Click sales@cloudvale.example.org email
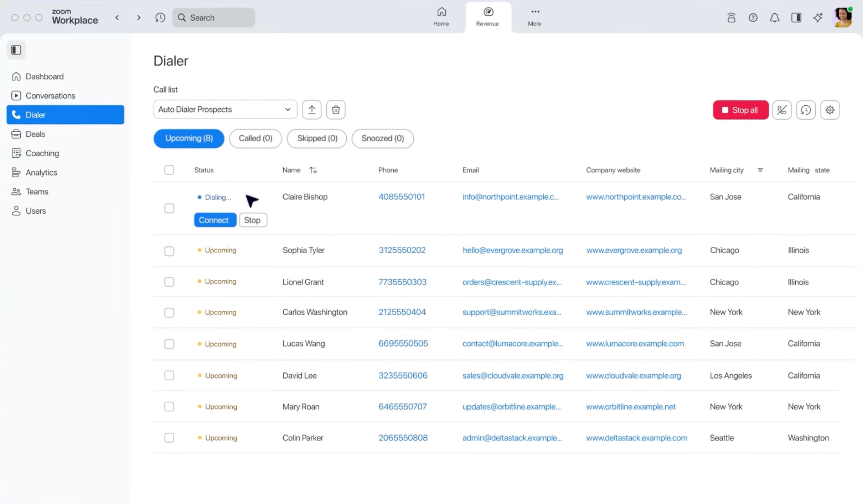 point(513,375)
